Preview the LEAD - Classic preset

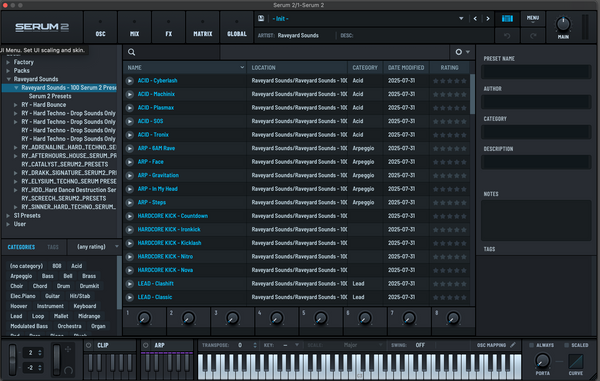click(130, 297)
